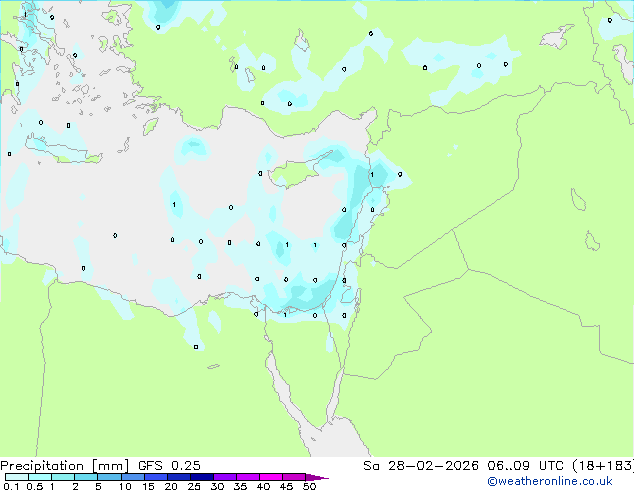
Task: Click the '10' legend scale label
Action: [x=125, y=486]
